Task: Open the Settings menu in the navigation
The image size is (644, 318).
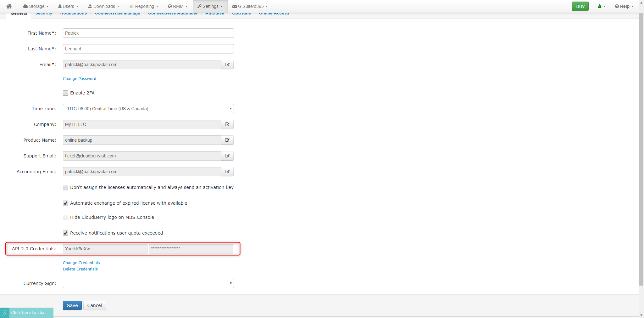Action: (x=210, y=6)
